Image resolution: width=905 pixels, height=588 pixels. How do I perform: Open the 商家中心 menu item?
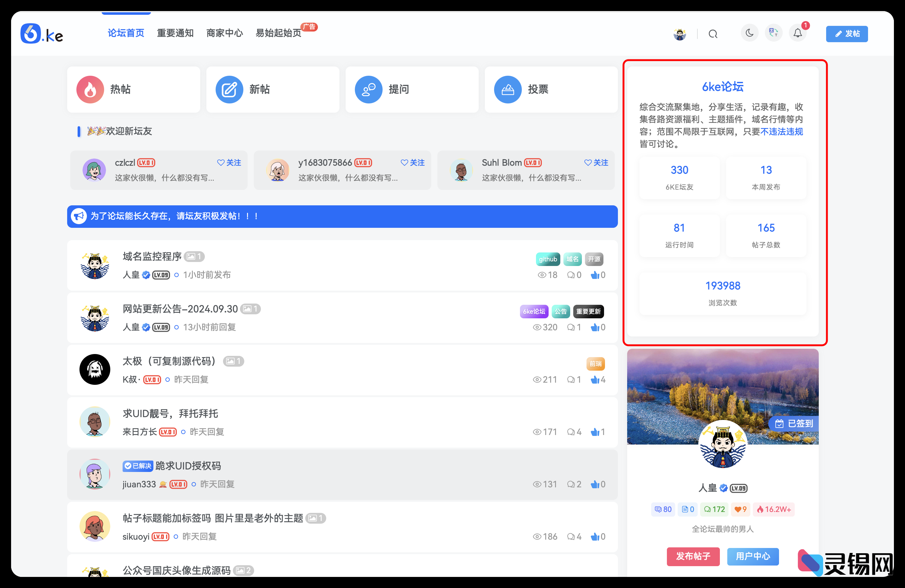click(225, 33)
